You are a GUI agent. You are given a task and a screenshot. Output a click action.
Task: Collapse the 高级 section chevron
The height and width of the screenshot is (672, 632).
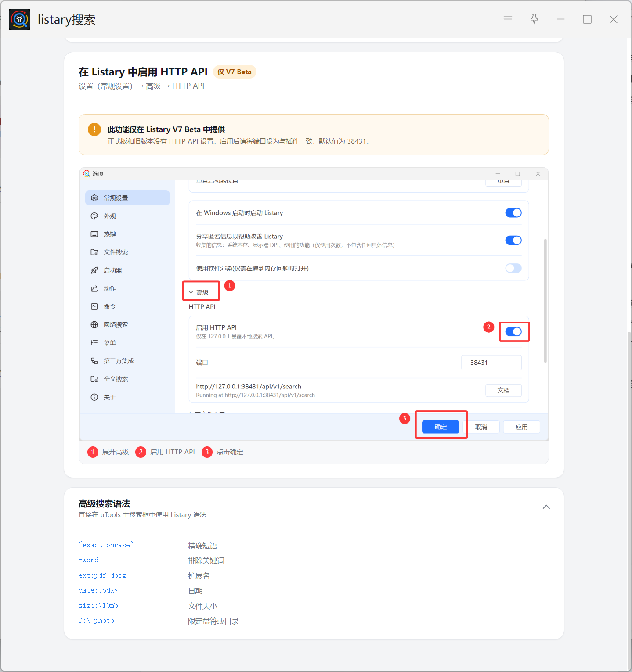191,292
